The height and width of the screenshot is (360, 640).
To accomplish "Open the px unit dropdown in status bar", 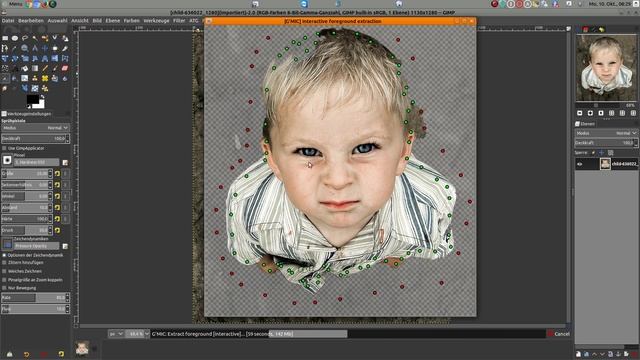I will click(x=116, y=334).
